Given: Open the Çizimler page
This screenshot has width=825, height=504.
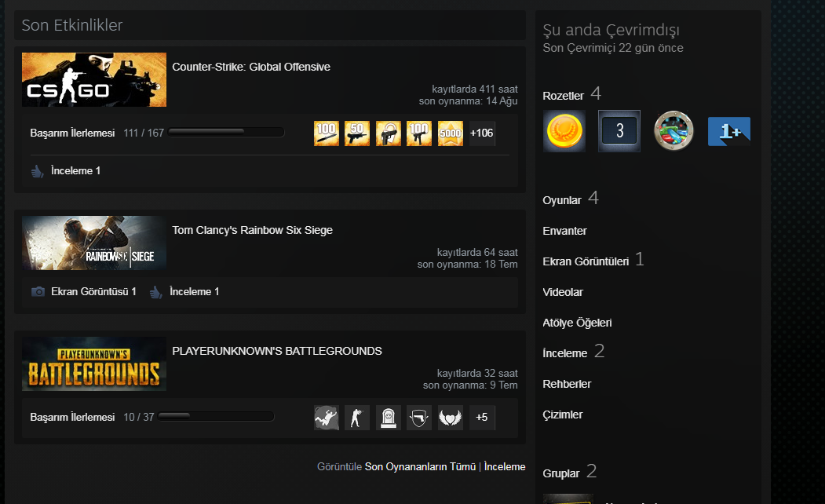Looking at the screenshot, I should [x=563, y=415].
